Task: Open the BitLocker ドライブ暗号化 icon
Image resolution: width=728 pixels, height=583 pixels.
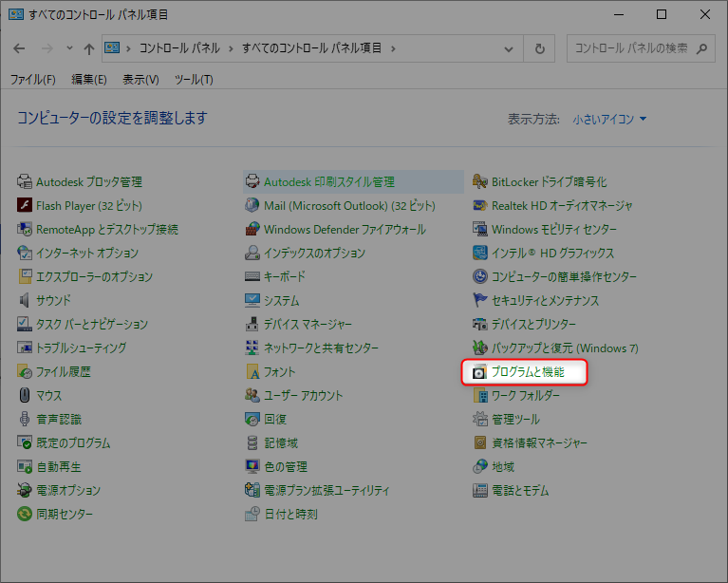Action: click(479, 181)
